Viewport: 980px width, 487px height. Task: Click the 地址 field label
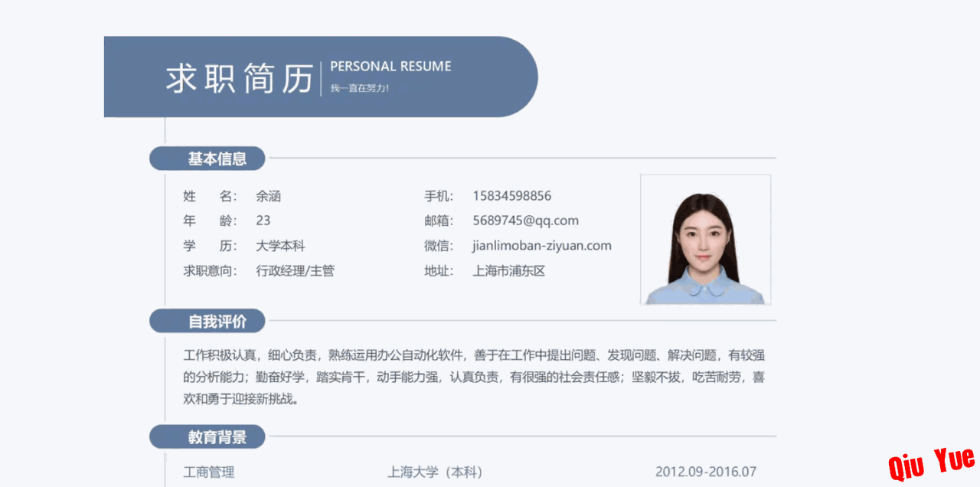point(439,271)
